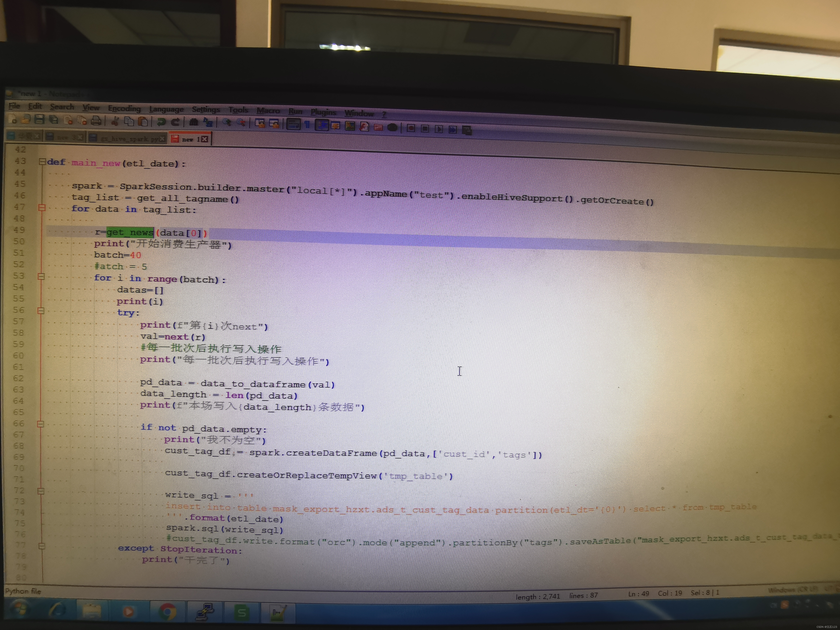Toggle Show All Characters pilcrow icon
This screenshot has height=630, width=840.
307,125
